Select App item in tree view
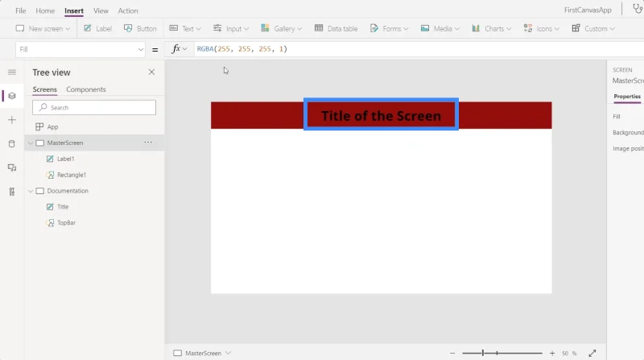 [x=52, y=127]
